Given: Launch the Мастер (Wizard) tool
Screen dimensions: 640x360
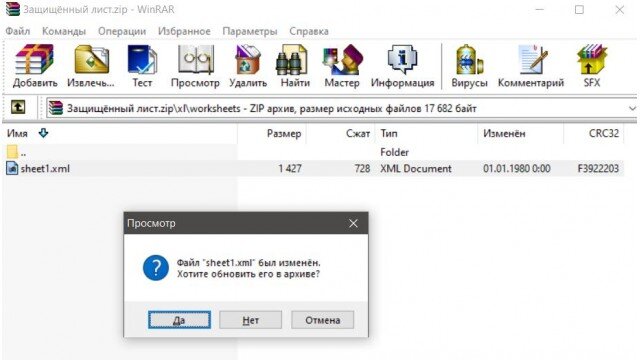Looking at the screenshot, I should 342,66.
